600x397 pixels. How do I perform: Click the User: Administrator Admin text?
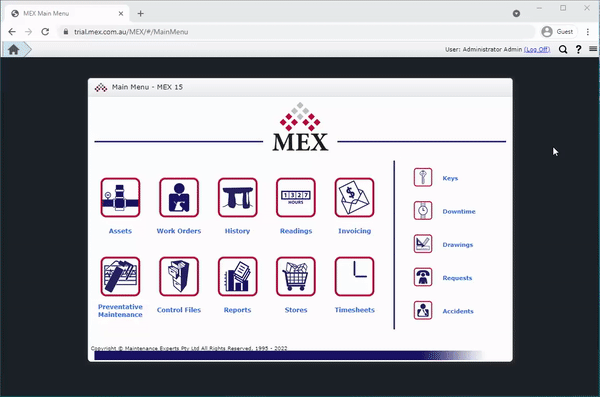click(483, 49)
